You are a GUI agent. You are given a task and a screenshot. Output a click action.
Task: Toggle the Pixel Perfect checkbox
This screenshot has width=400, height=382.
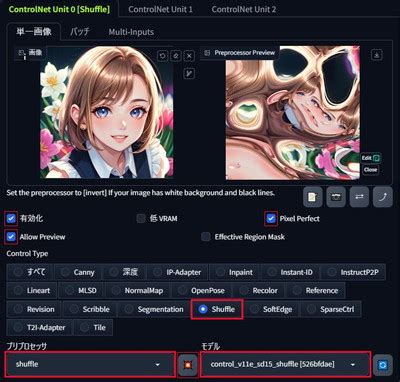point(271,219)
